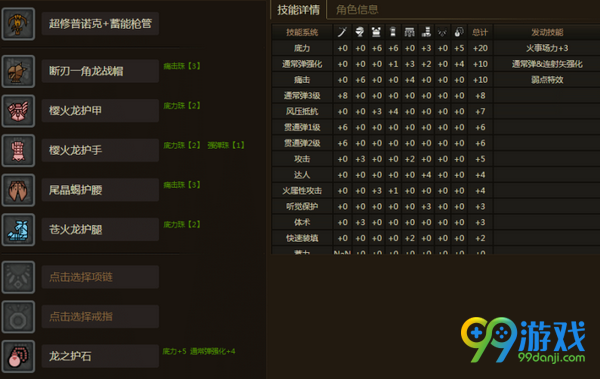Open the 樱火龙护甲 chest selector
The width and height of the screenshot is (600, 379).
pos(100,111)
